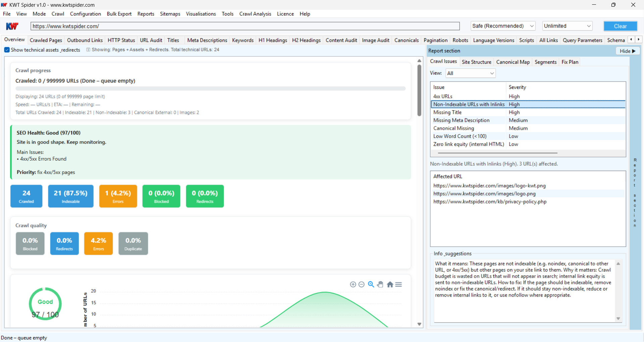Select the chart magnifier zoom tool

click(x=371, y=284)
